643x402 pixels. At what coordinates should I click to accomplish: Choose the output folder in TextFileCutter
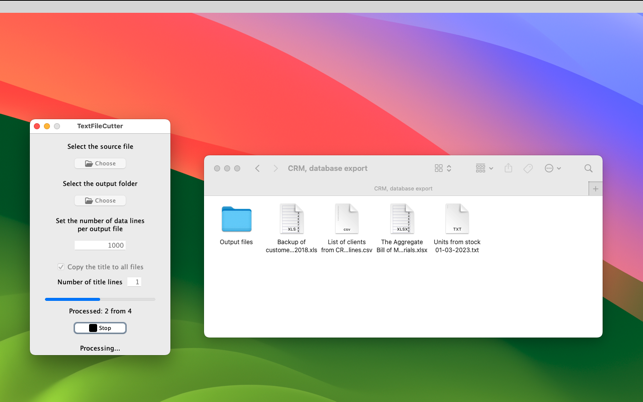tap(100, 201)
